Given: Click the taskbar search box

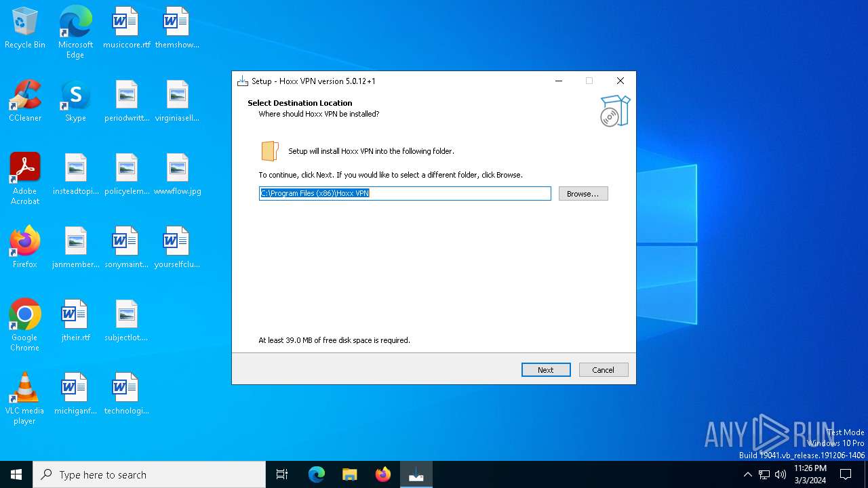Looking at the screenshot, I should [149, 474].
